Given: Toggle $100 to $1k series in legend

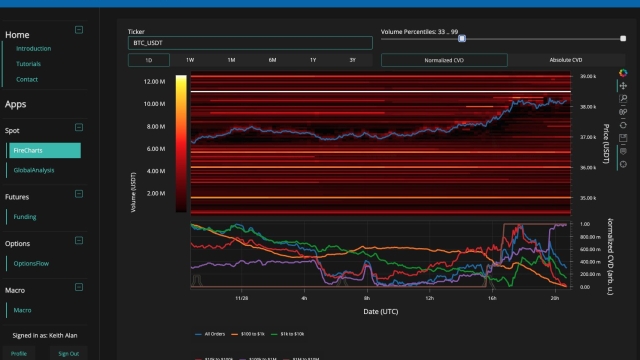Looking at the screenshot, I should click(x=248, y=334).
